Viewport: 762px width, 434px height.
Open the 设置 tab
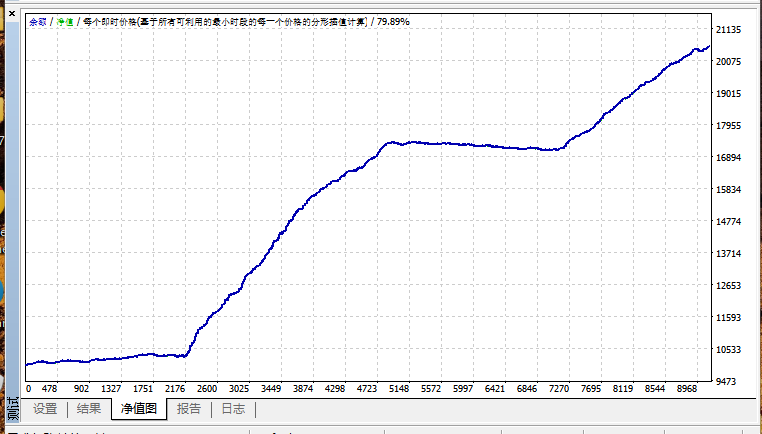(45, 409)
